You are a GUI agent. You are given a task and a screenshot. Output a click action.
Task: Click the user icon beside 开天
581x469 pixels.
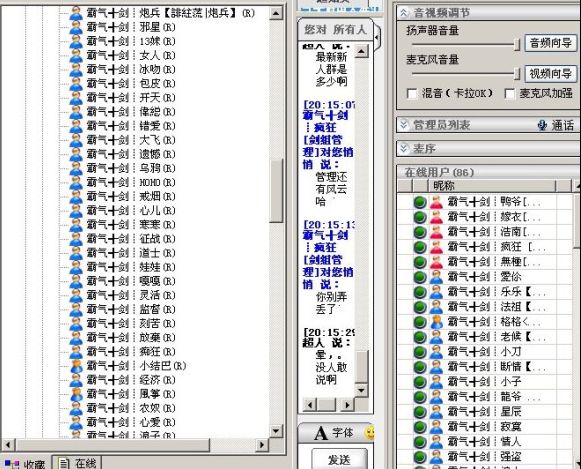pos(76,97)
